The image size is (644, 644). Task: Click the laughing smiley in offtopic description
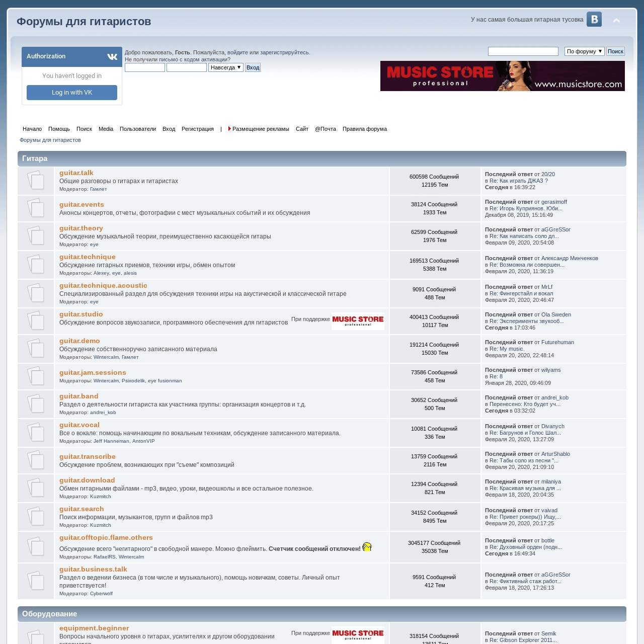[x=367, y=547]
